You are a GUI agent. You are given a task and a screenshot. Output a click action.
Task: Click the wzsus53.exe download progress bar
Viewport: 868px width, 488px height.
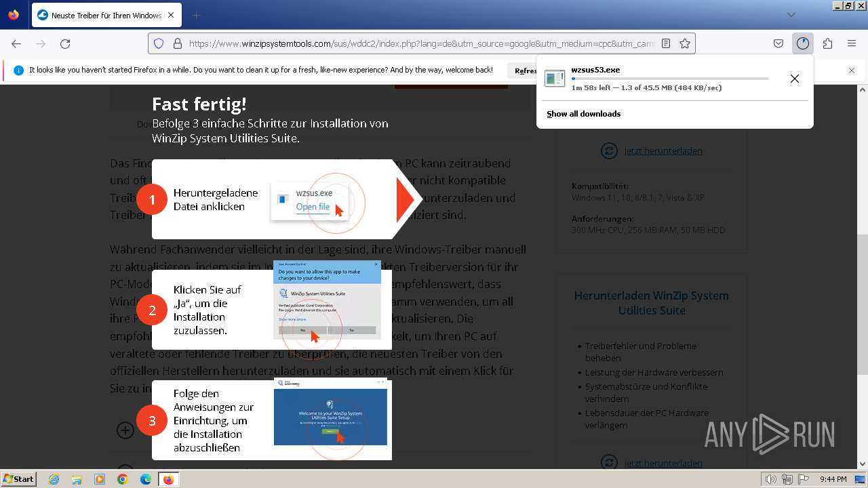(670, 79)
